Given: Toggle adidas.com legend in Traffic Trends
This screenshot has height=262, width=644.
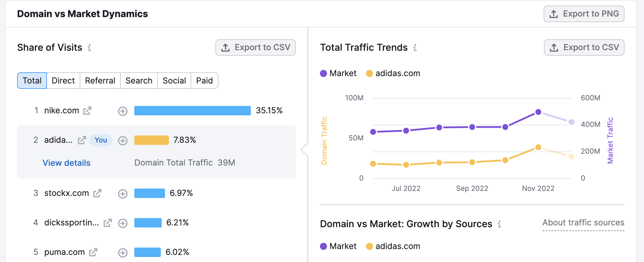Looking at the screenshot, I should (x=393, y=73).
